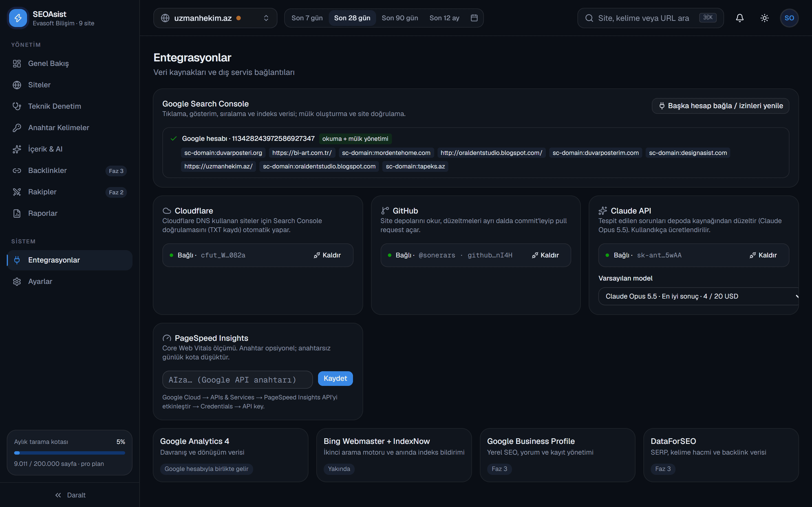The image size is (812, 507).
Task: Click the SEOAsist lightning logo
Action: 18,18
